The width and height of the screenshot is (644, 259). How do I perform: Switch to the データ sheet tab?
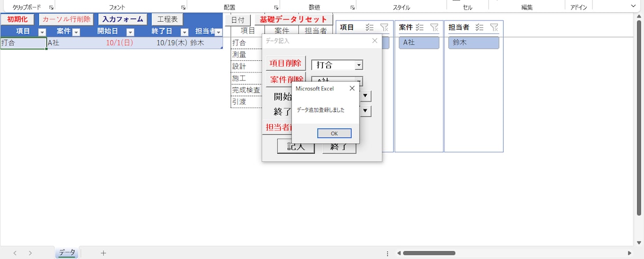pyautogui.click(x=67, y=253)
